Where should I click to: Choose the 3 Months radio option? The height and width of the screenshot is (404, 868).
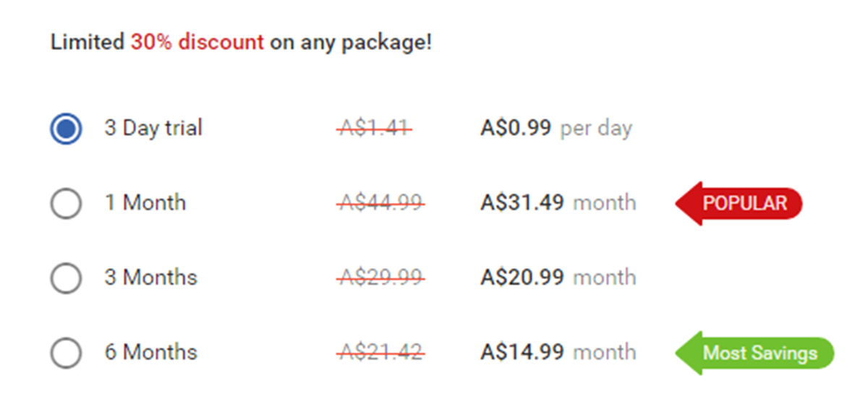pos(66,279)
